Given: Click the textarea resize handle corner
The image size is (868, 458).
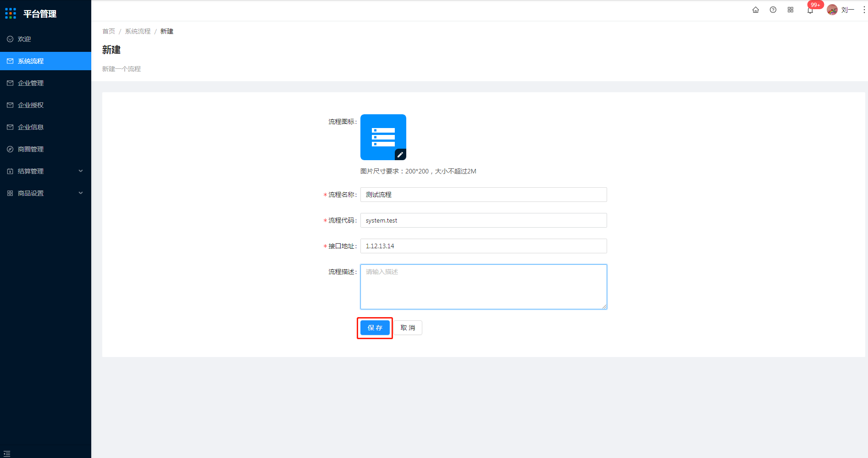Looking at the screenshot, I should pos(604,307).
